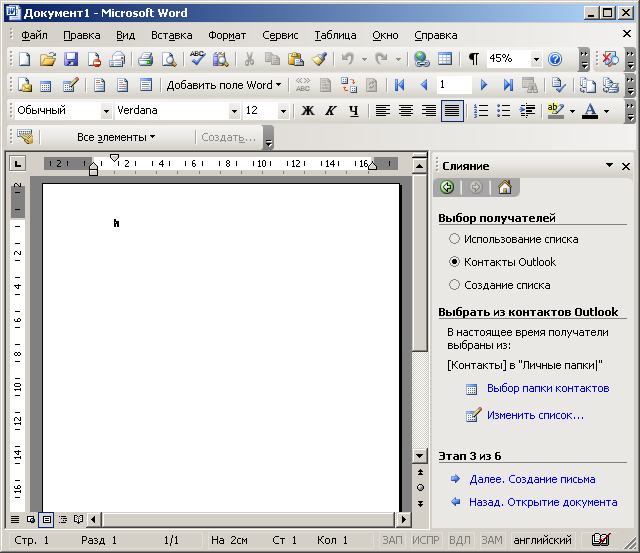The width and height of the screenshot is (640, 553).
Task: Open zoom 45% dropdown
Action: [x=536, y=60]
